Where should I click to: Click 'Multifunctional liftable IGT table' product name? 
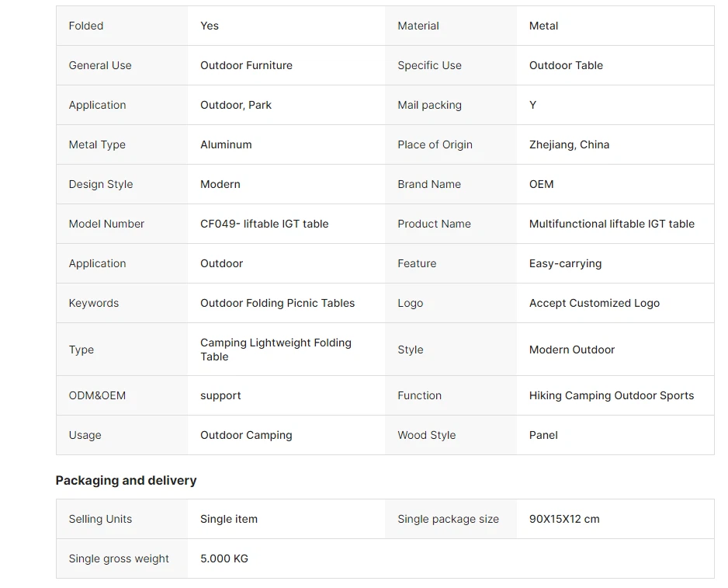(x=612, y=224)
